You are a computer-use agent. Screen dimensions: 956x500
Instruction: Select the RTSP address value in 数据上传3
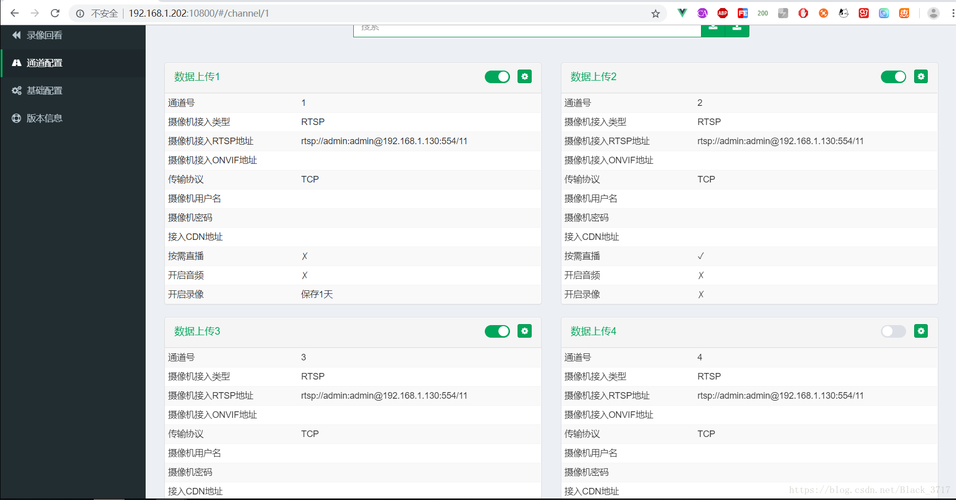point(384,396)
